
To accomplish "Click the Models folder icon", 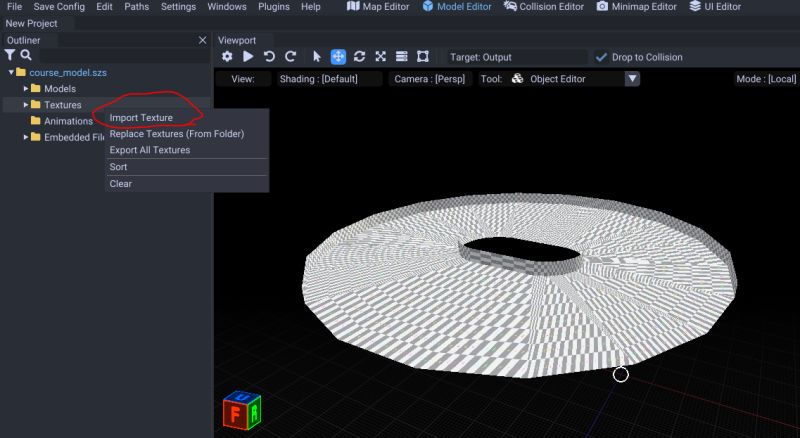I will (36, 88).
